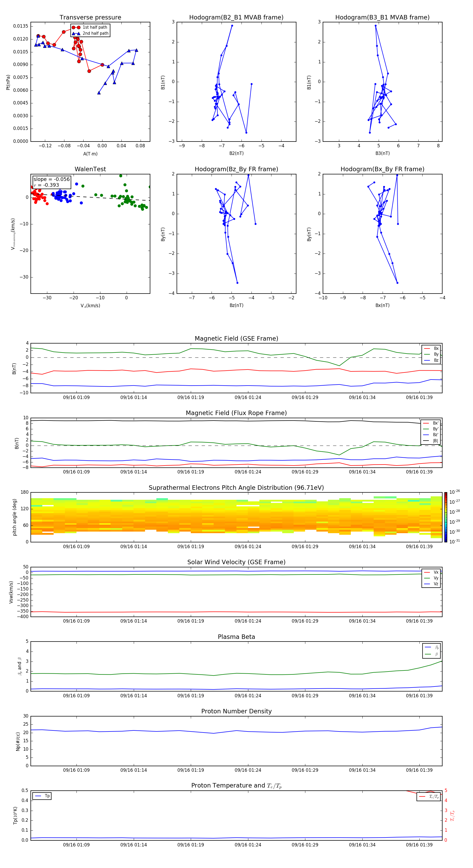Screen dimensions: 473x868
Task: Click 'Vz' in solar wind legend
Action: pos(436,584)
